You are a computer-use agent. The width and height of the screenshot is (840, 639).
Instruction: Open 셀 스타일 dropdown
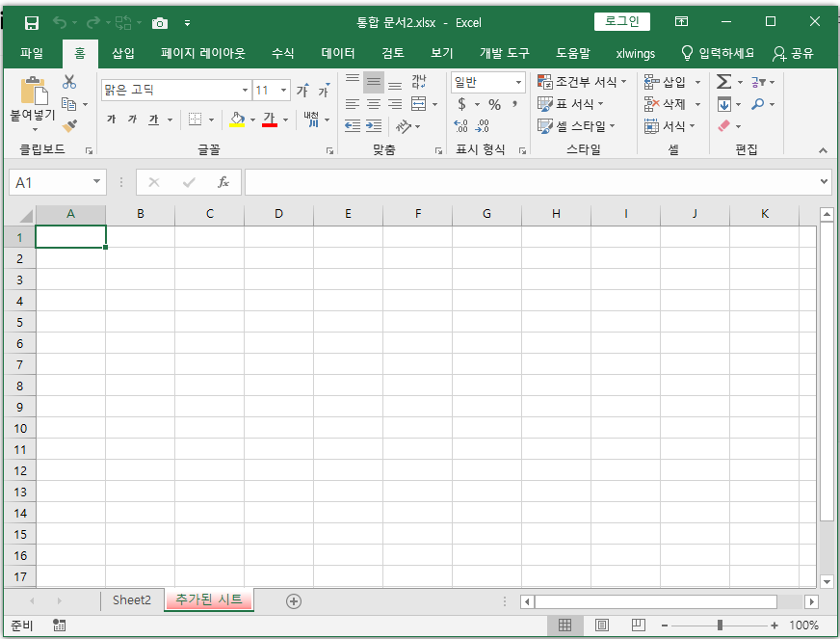(576, 126)
